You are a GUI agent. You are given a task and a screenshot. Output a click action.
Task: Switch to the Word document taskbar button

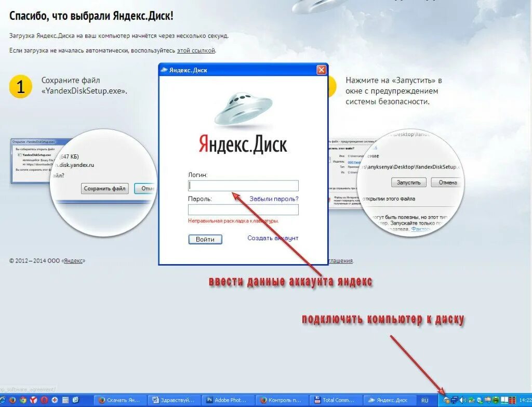point(174,400)
